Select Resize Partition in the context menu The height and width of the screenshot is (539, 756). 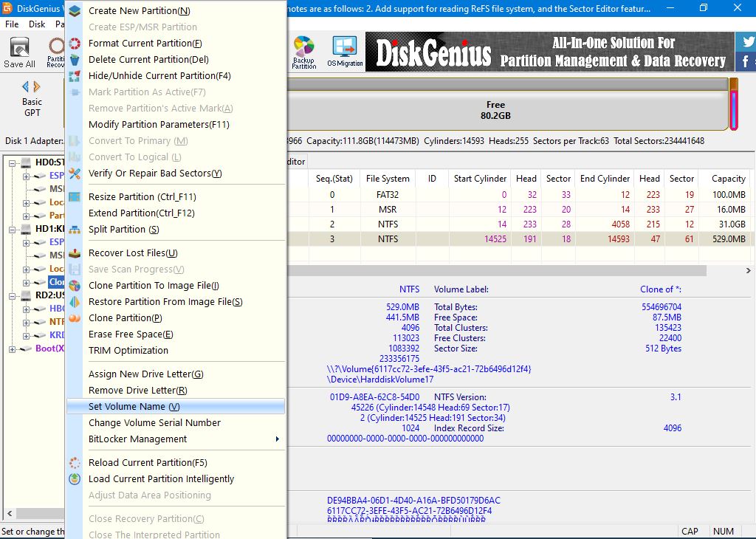pos(142,197)
